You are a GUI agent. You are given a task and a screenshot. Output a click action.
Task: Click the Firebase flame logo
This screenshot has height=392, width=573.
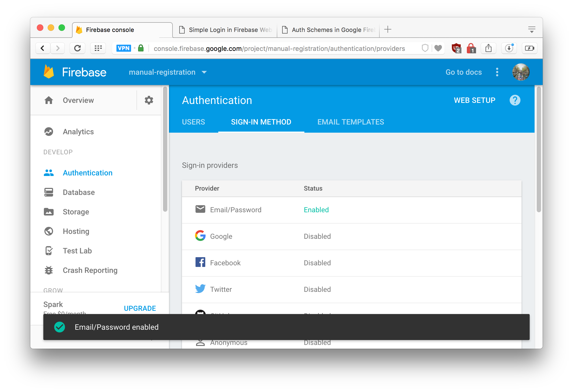click(49, 72)
